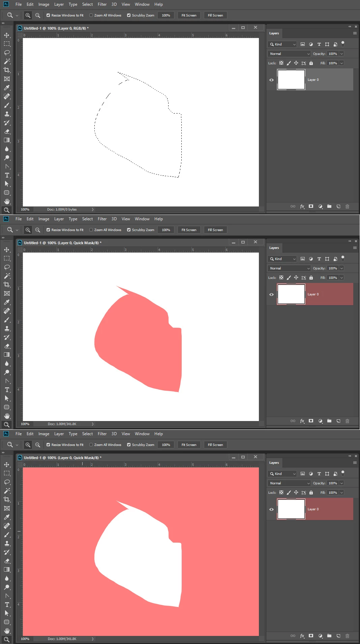Select Eraser tool in the RGB/8 window
360x644 pixels.
tap(7, 131)
